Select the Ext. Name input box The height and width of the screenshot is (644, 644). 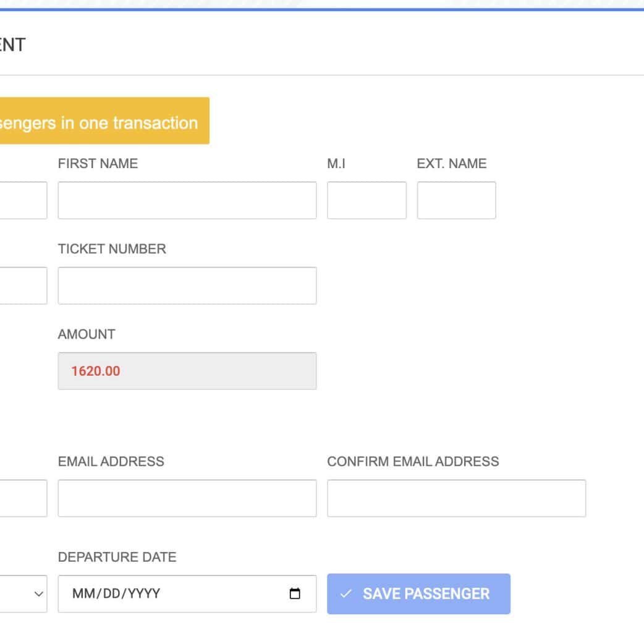pyautogui.click(x=456, y=200)
